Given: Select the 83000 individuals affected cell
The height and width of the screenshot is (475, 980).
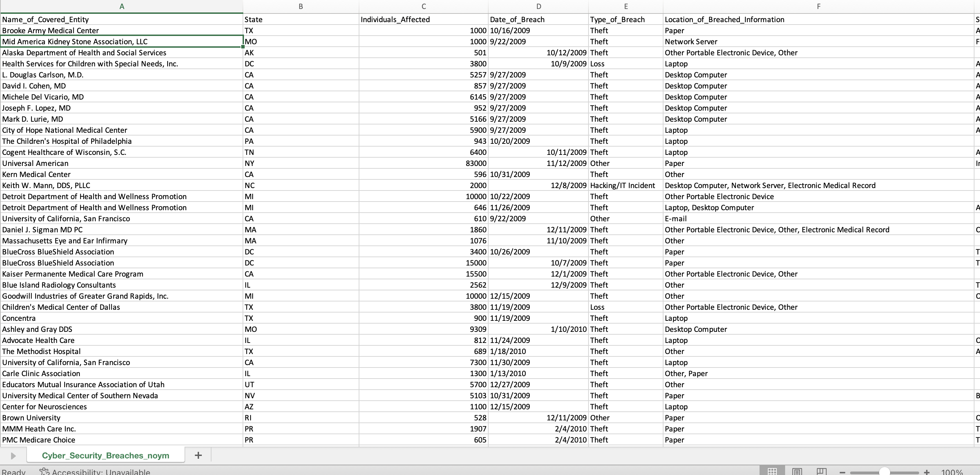Looking at the screenshot, I should pyautogui.click(x=423, y=163).
